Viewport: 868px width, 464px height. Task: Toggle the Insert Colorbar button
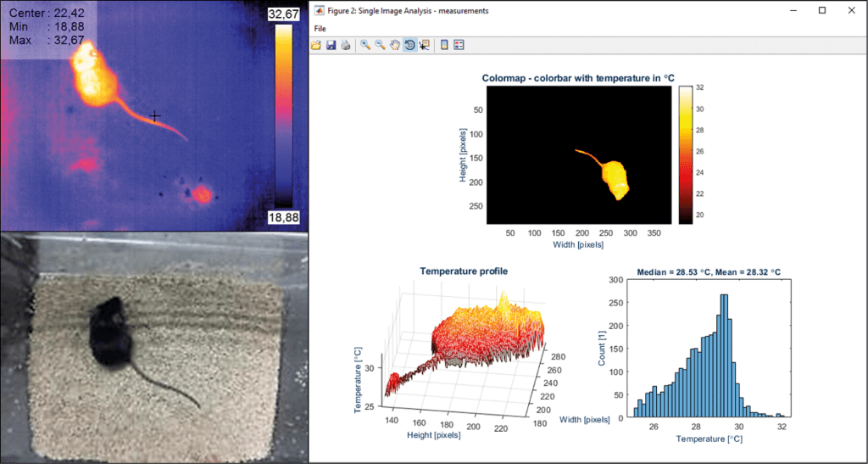coord(444,45)
